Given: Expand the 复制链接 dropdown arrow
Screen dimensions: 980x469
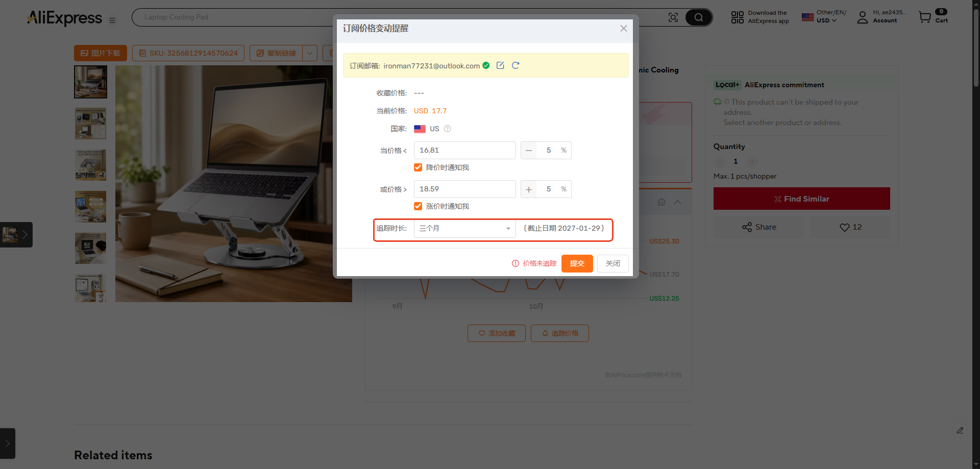Looking at the screenshot, I should click(310, 53).
